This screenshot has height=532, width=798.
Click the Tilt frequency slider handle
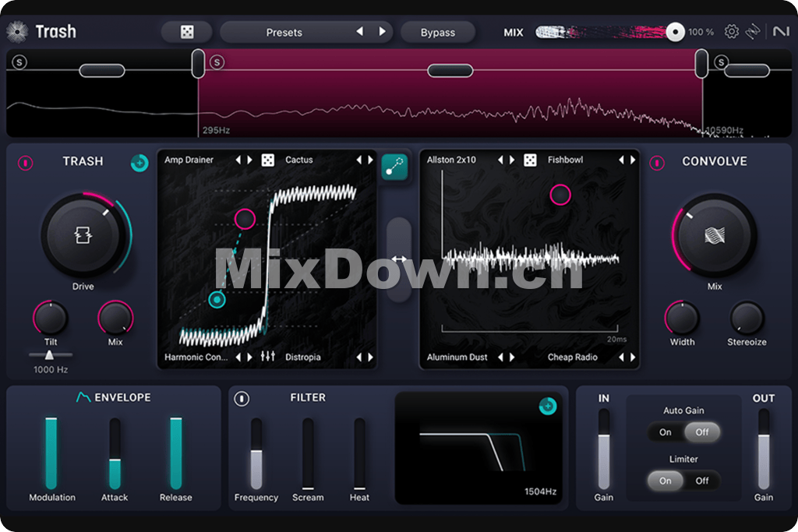(x=49, y=354)
